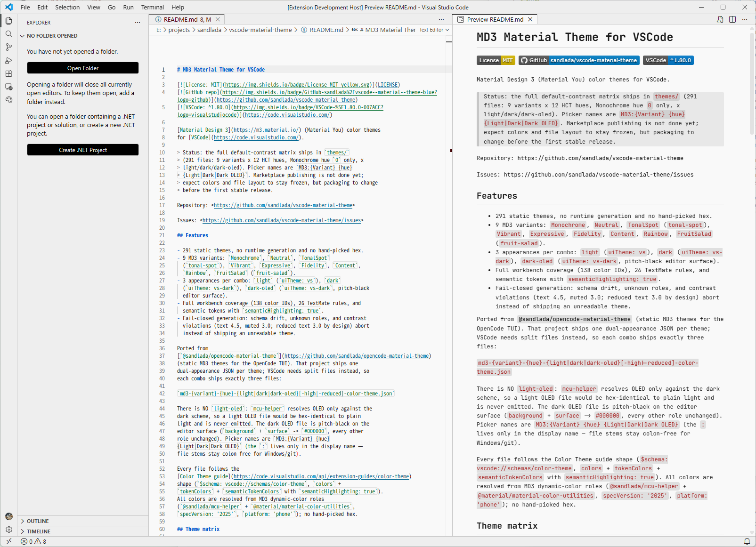This screenshot has width=756, height=547.
Task: Expand the vscode-material-theme breadcrumb segment
Action: [x=260, y=30]
